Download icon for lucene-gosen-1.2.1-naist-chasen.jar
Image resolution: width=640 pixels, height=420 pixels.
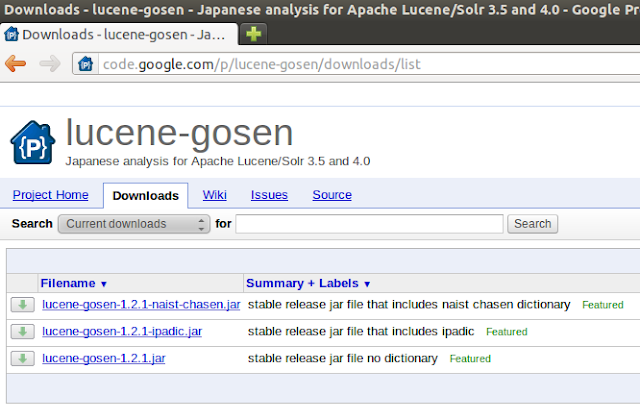pyautogui.click(x=22, y=304)
